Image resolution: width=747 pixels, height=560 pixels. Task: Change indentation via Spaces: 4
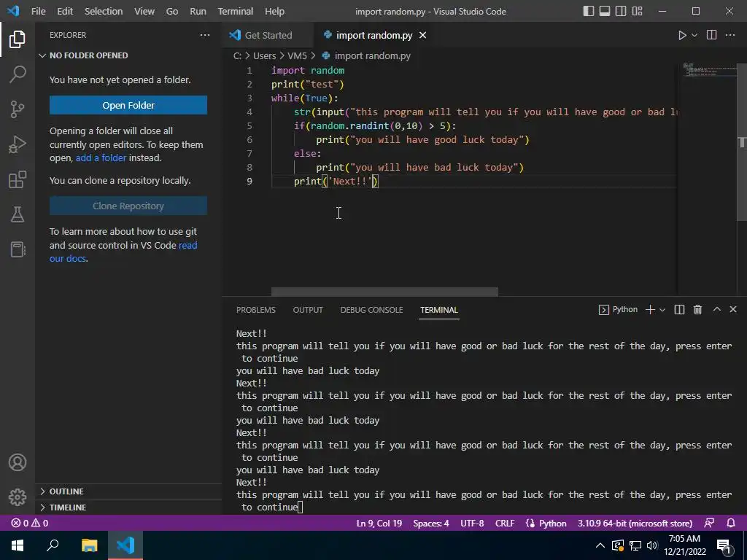(x=431, y=523)
